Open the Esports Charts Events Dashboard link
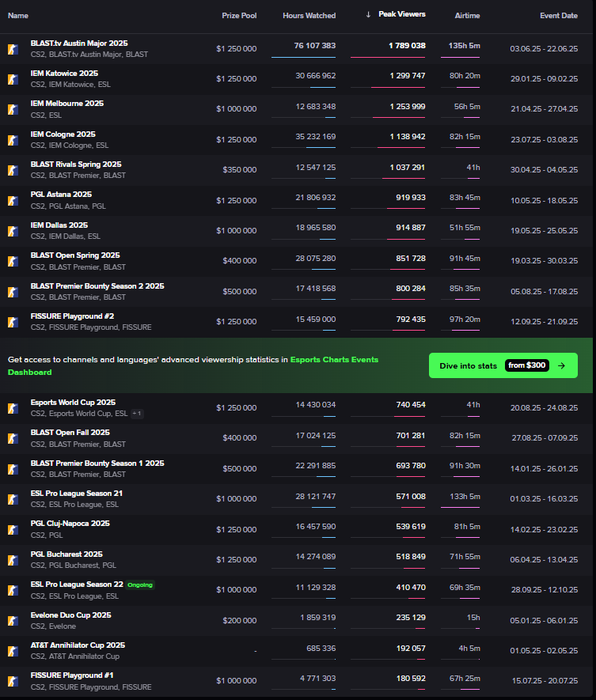 (x=332, y=360)
